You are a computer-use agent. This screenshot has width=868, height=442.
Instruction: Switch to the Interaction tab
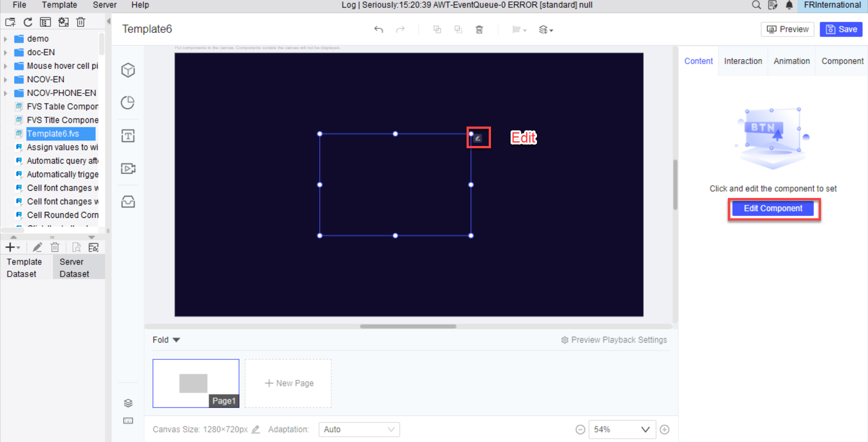coord(743,61)
